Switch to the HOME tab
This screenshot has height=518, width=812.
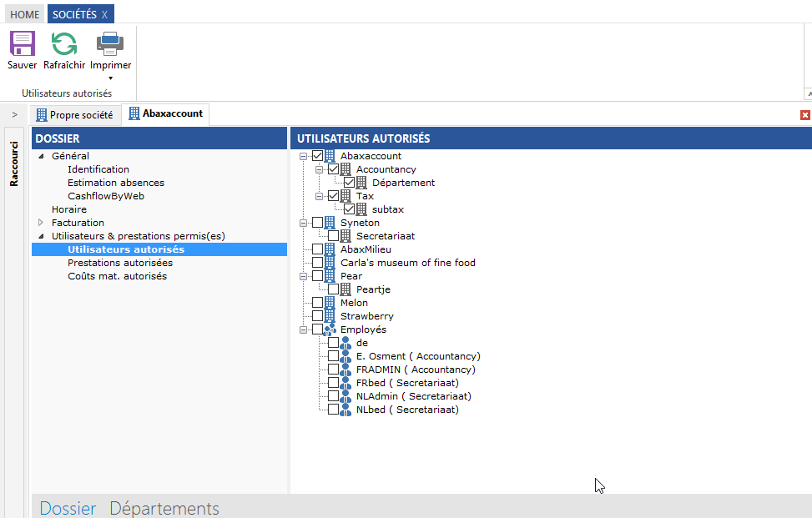24,14
